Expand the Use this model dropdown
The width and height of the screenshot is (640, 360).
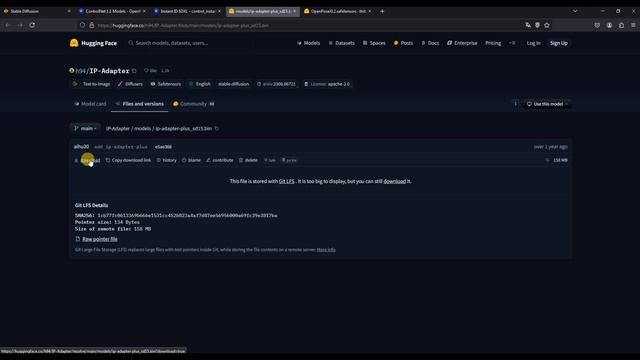(x=547, y=104)
